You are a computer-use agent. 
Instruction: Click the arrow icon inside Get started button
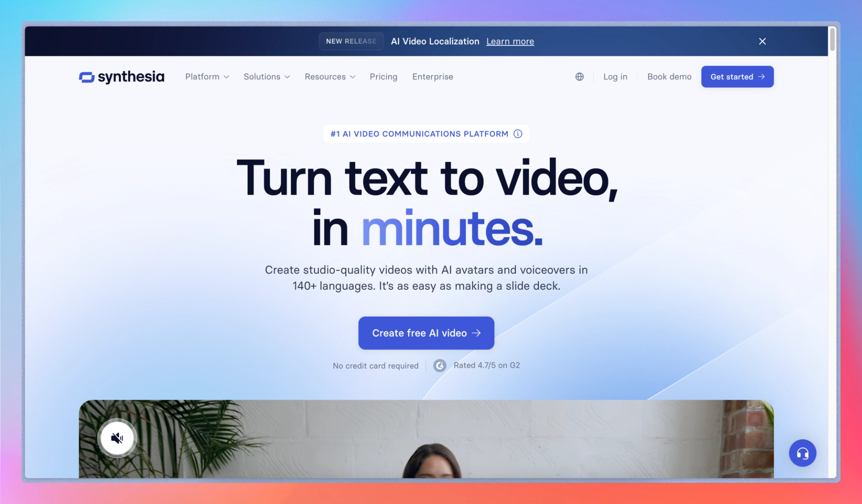[x=761, y=76]
